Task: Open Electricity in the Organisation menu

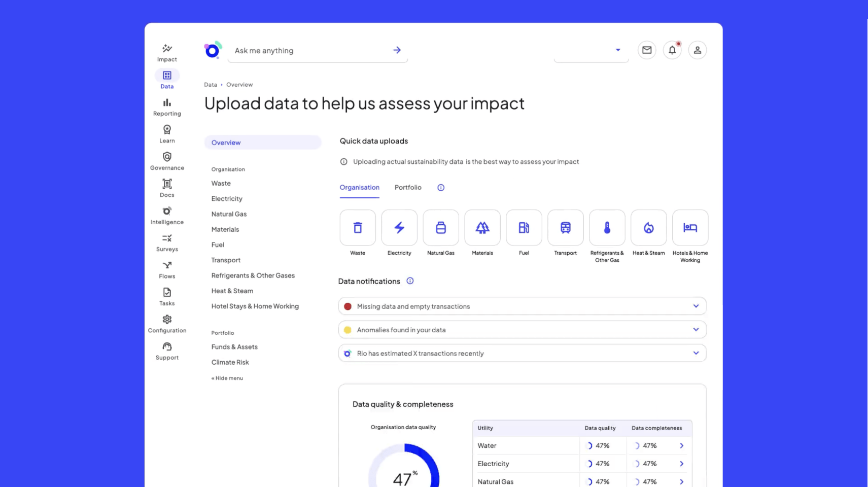Action: point(227,199)
